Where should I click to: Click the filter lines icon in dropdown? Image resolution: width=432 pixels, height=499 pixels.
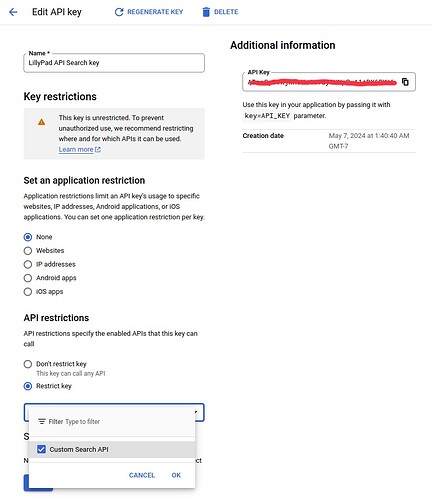tap(42, 421)
